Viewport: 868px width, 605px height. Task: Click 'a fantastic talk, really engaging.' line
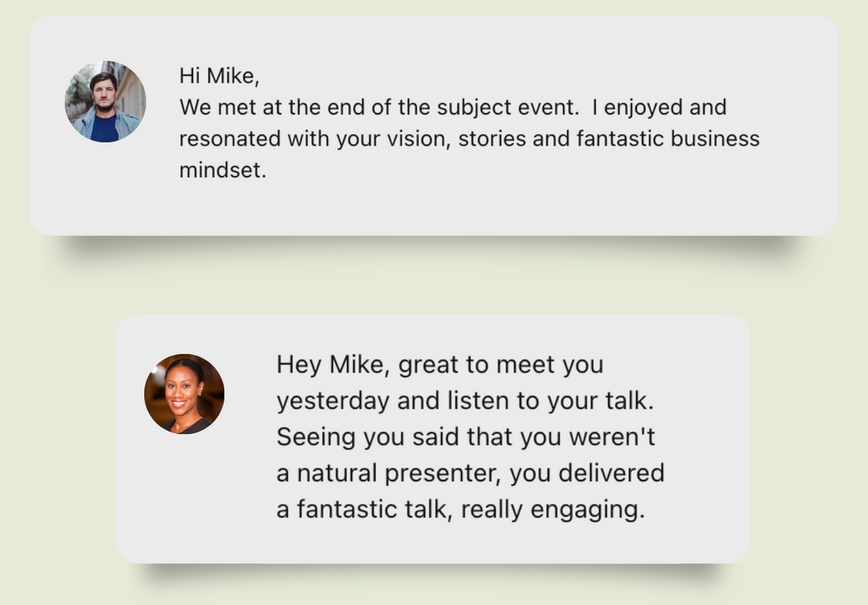[461, 510]
